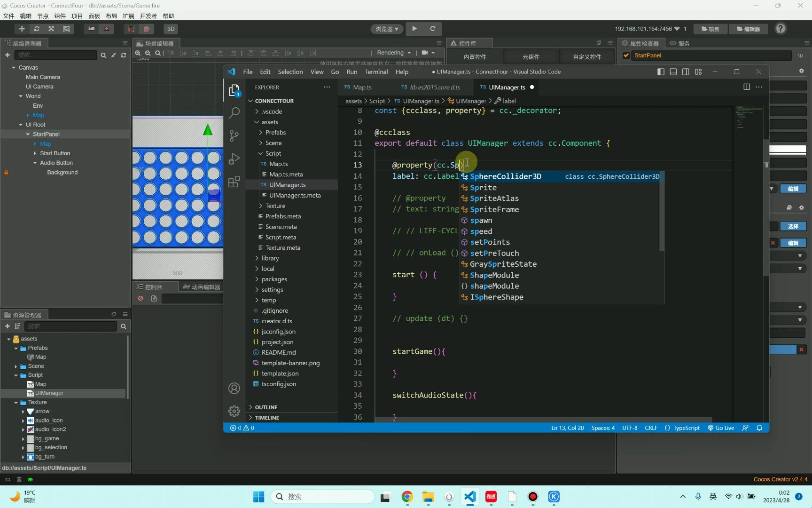The height and width of the screenshot is (508, 812).
Task: Open Rendering dropdown in scene editor
Action: [x=394, y=53]
